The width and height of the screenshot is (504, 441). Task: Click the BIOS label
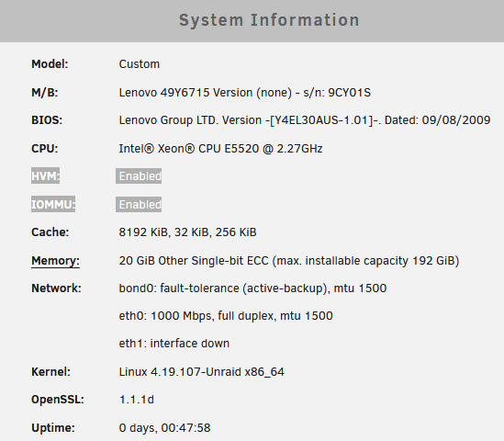pos(47,120)
